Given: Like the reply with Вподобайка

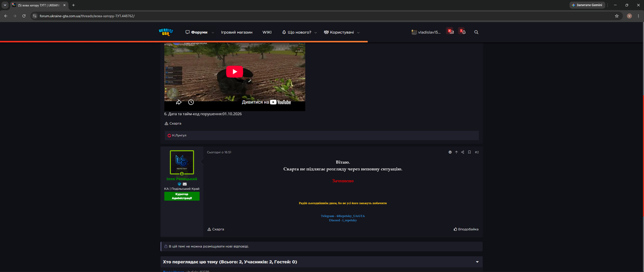Looking at the screenshot, I should tap(466, 229).
